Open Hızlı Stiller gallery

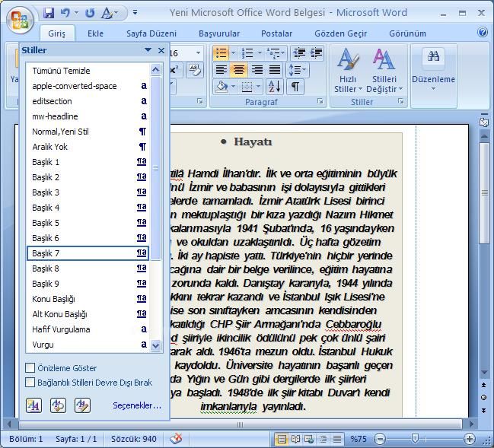(348, 71)
